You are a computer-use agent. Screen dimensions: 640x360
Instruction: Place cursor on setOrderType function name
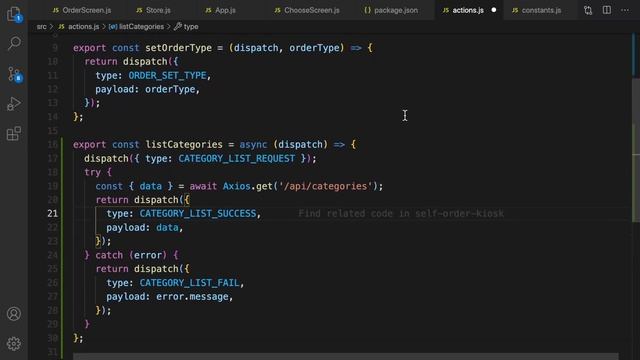(x=178, y=48)
